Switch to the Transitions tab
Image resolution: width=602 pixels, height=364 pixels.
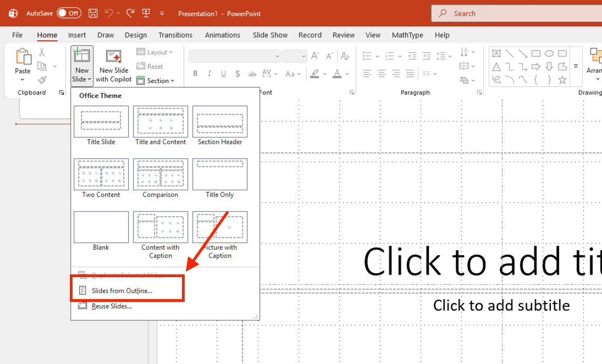175,35
